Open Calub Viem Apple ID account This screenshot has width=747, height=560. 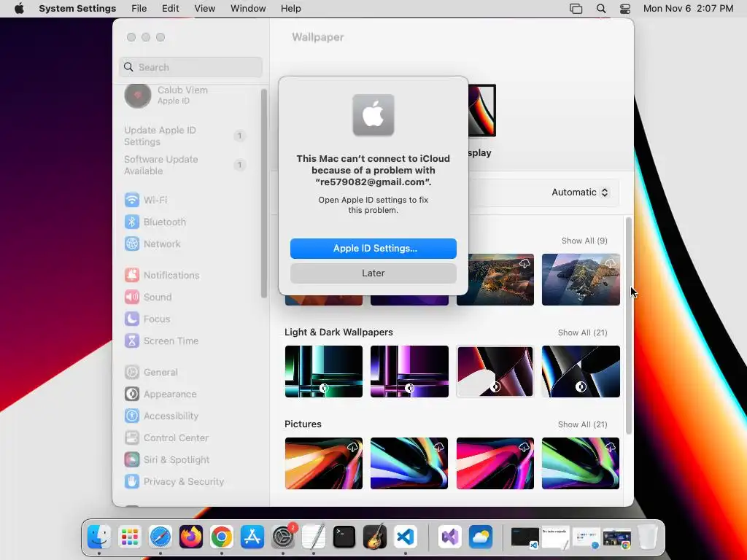click(x=166, y=96)
